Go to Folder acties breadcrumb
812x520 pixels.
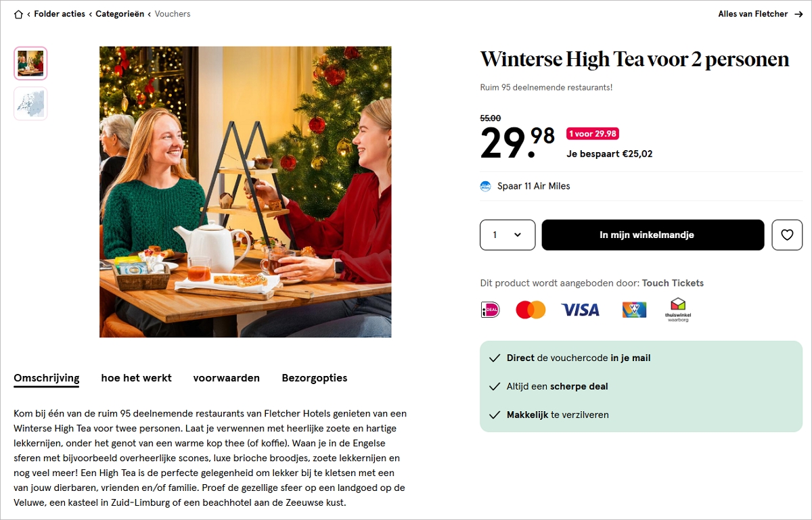click(x=60, y=14)
